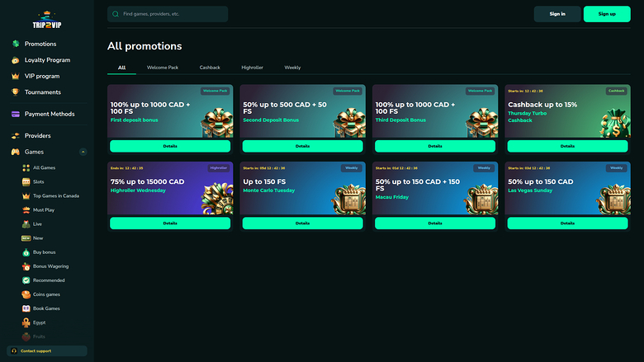Switch to the Welcome Pack tab

pos(163,68)
